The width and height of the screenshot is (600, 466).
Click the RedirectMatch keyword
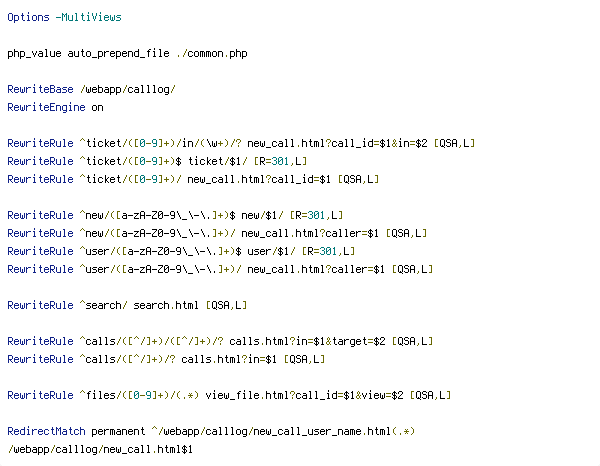[x=46, y=431]
